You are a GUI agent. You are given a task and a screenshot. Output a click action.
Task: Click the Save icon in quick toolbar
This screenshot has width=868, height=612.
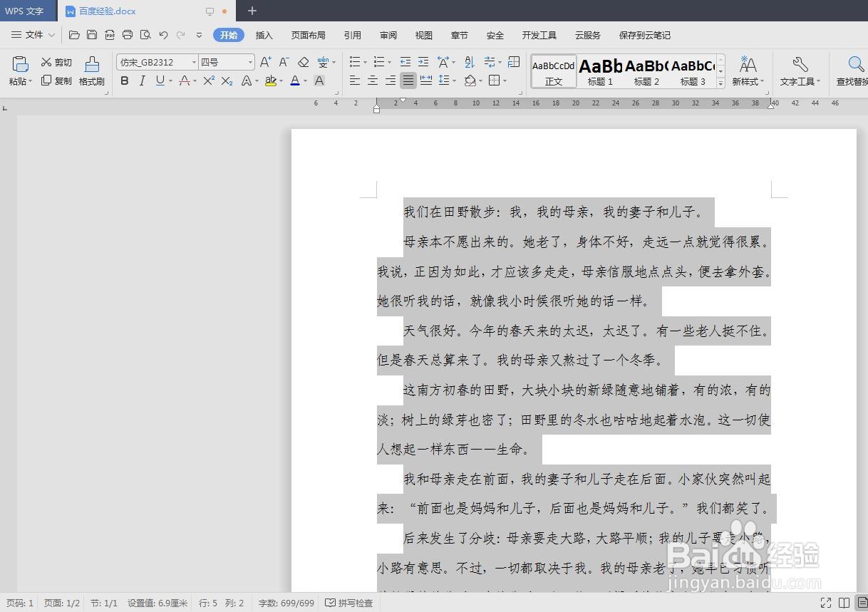[x=92, y=35]
